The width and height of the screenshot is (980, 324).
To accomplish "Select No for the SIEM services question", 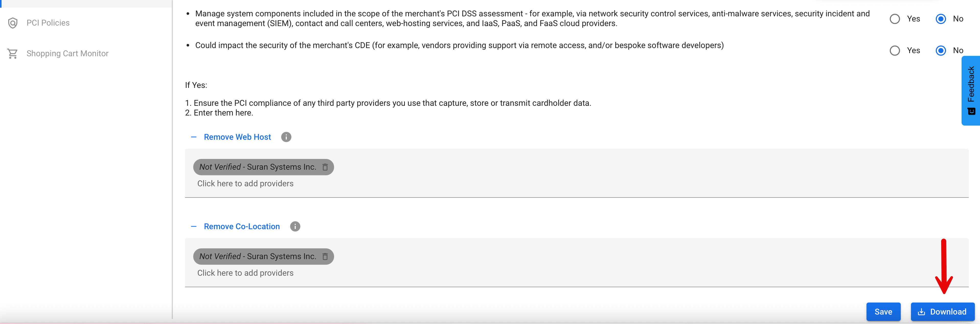I will point(941,19).
